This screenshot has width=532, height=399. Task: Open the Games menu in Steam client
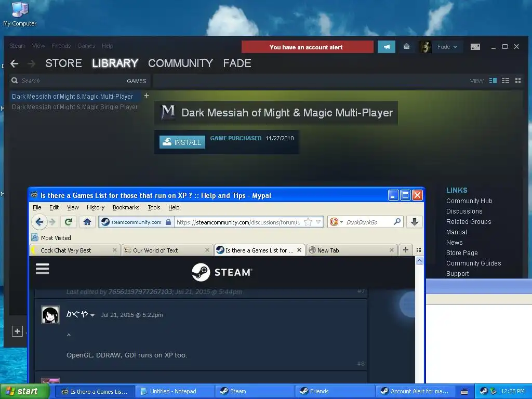tap(86, 46)
